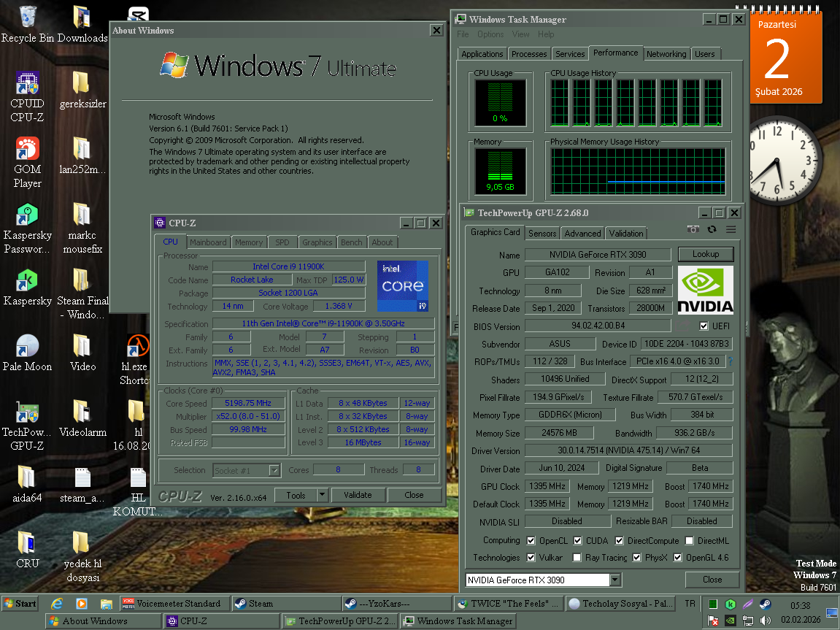Viewport: 840px width, 630px height.
Task: Click the GPU-Z refresh icon
Action: tap(712, 229)
